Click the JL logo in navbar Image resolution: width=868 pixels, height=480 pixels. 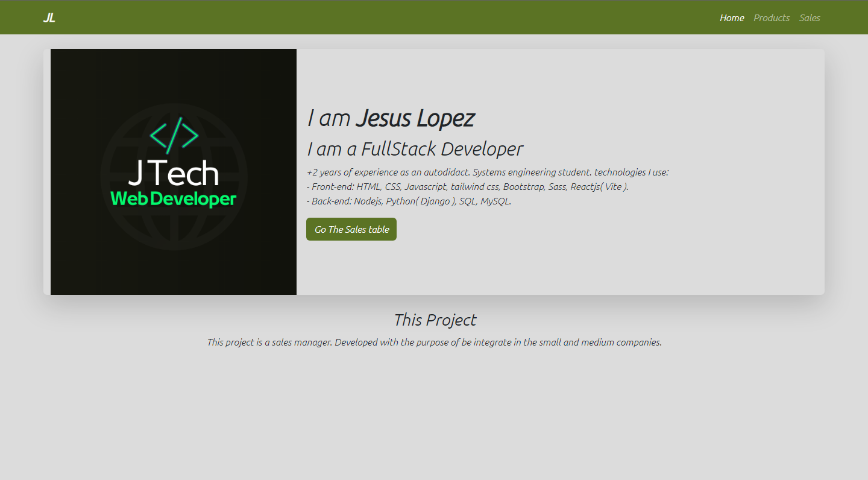pos(49,17)
